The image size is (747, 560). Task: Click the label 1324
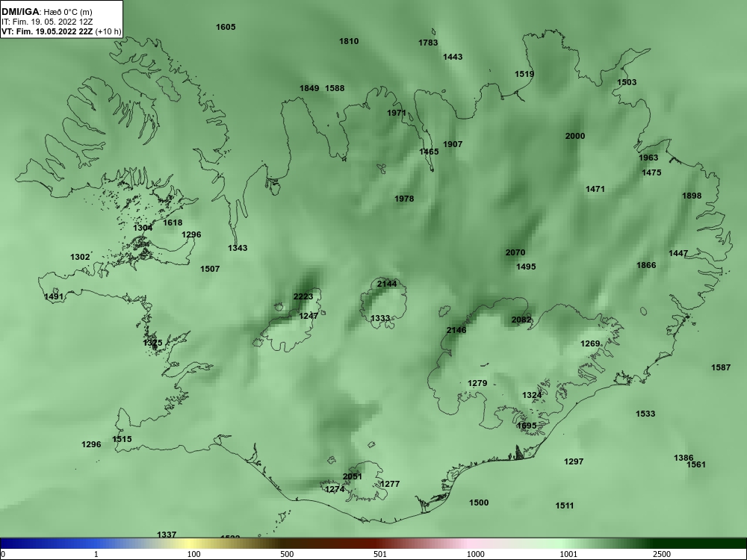pos(532,396)
